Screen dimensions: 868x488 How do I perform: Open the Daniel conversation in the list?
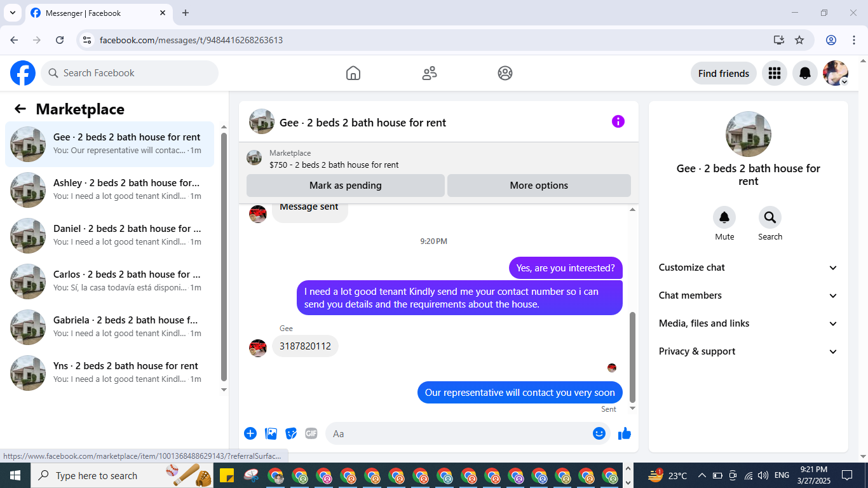[x=109, y=236]
